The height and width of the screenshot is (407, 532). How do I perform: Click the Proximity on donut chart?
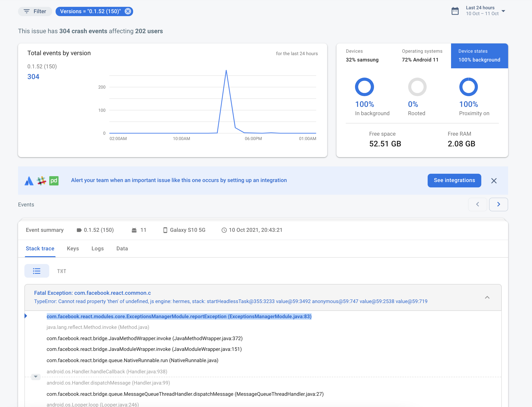(468, 87)
